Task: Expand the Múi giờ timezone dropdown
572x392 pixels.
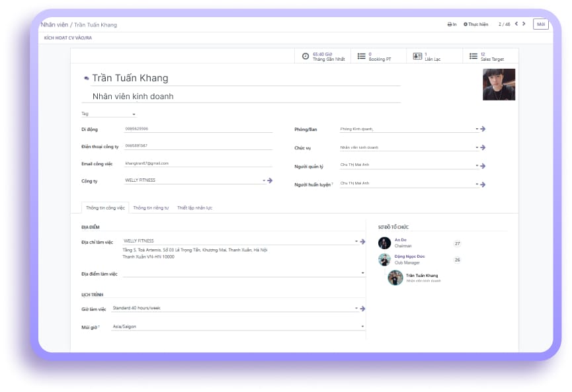Action: [x=362, y=327]
